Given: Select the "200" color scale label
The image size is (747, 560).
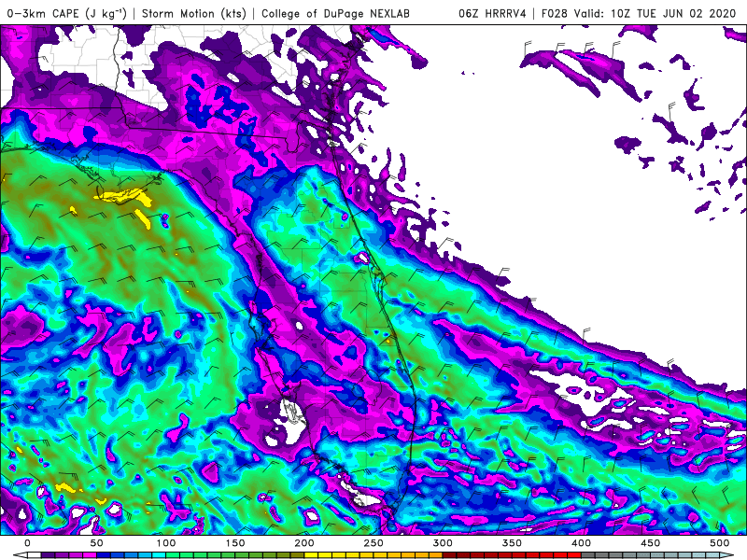Looking at the screenshot, I should [x=304, y=543].
